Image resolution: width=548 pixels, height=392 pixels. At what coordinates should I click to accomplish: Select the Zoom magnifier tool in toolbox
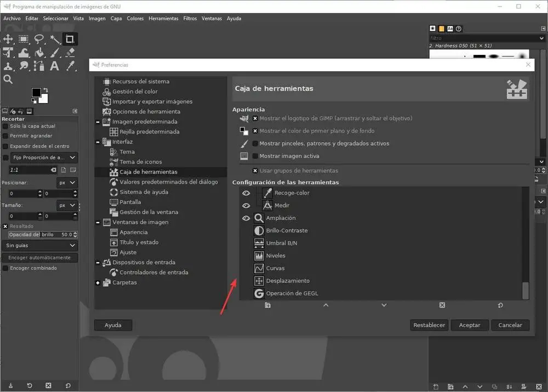[8, 79]
